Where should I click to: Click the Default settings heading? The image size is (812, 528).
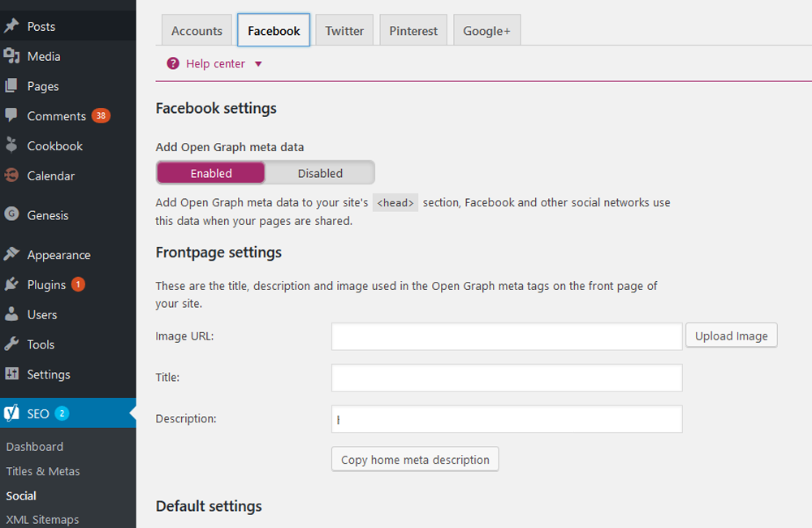(x=209, y=506)
